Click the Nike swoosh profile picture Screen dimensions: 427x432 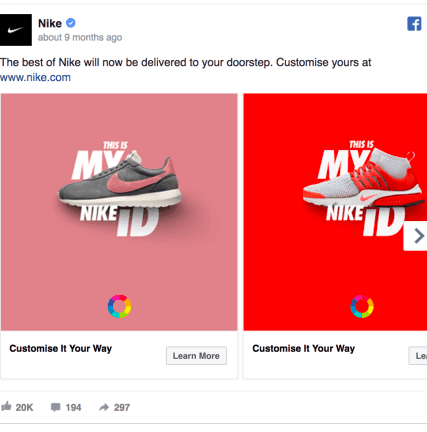click(x=16, y=30)
